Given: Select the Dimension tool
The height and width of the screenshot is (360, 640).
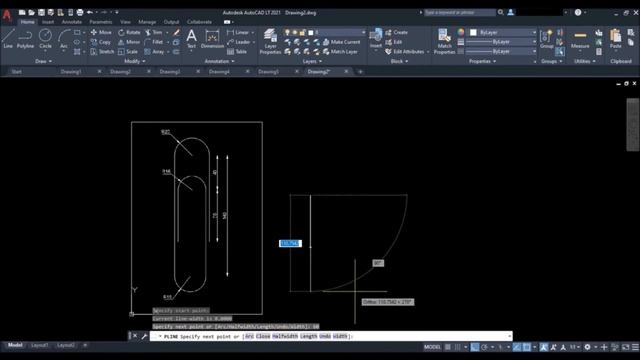Looking at the screenshot, I should (x=212, y=39).
